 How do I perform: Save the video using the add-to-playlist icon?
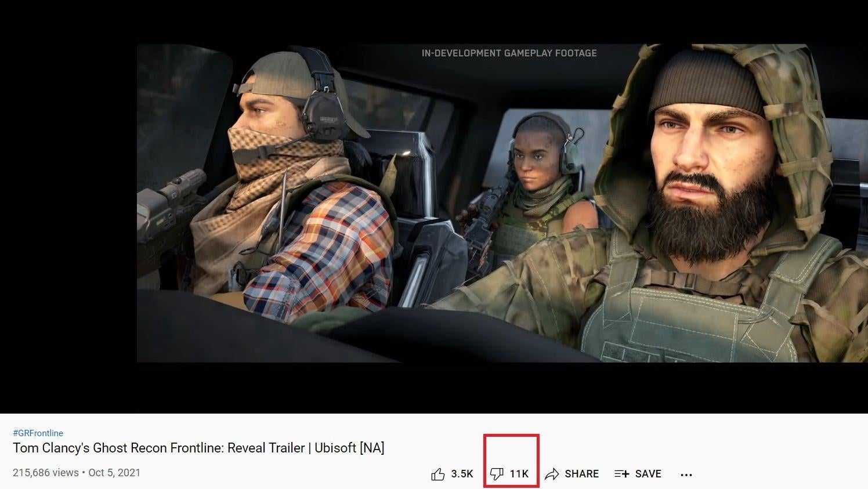click(620, 474)
